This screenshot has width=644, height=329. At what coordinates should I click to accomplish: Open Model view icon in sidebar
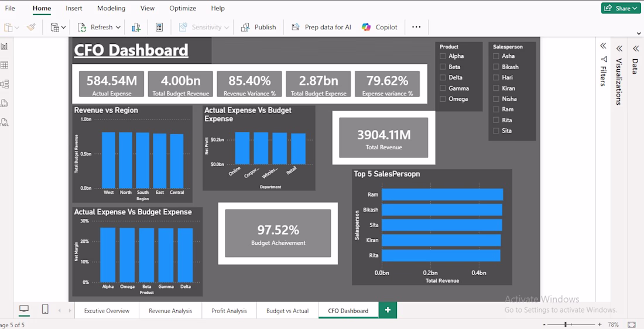4,84
